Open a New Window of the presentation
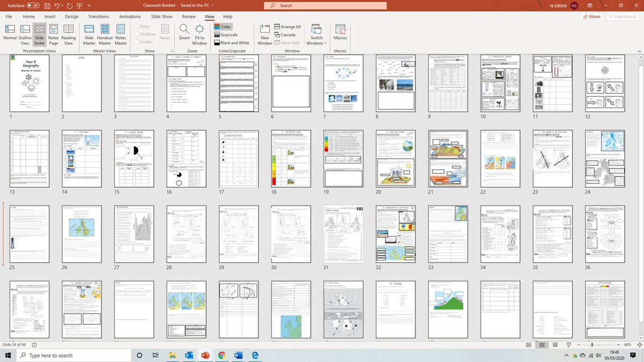 coord(265,33)
